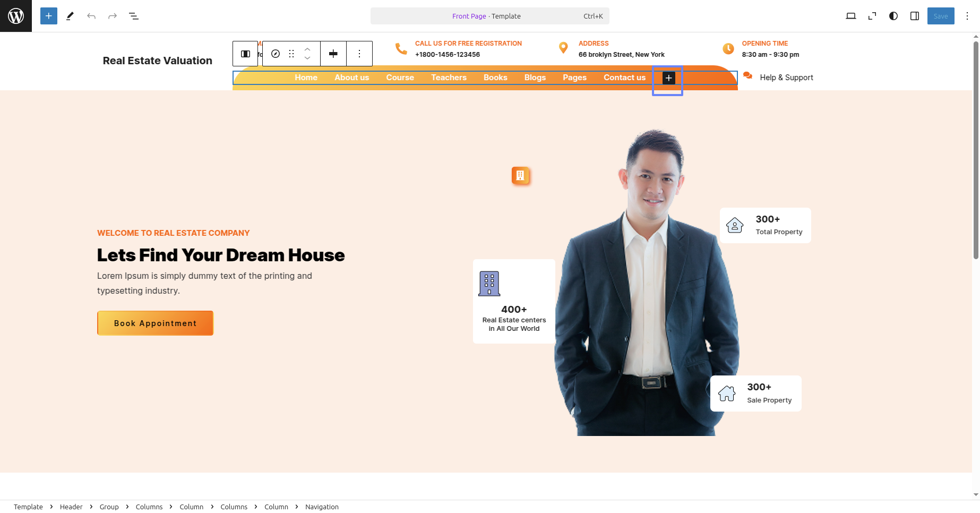Select the Teachers menu item

pyautogui.click(x=449, y=78)
